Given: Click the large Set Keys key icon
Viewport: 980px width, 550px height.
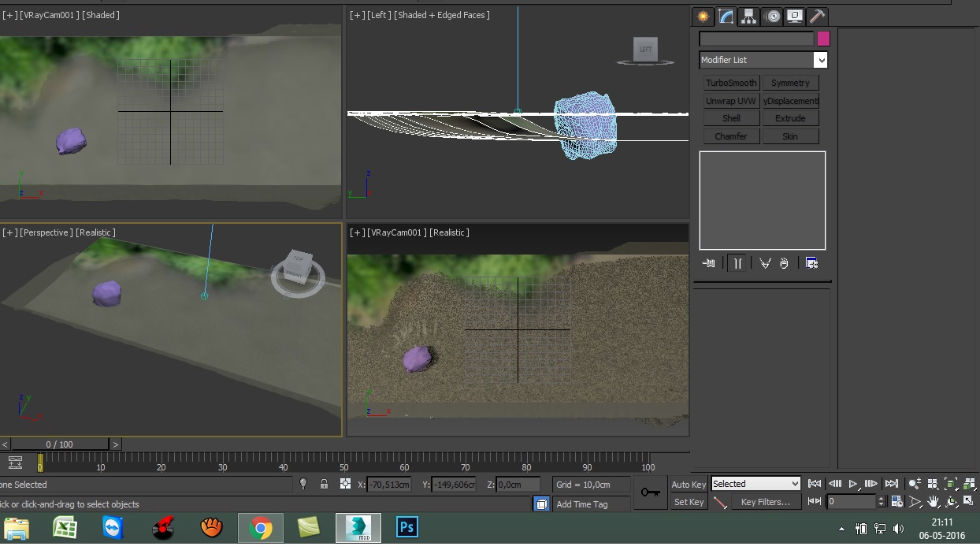Looking at the screenshot, I should tap(651, 492).
